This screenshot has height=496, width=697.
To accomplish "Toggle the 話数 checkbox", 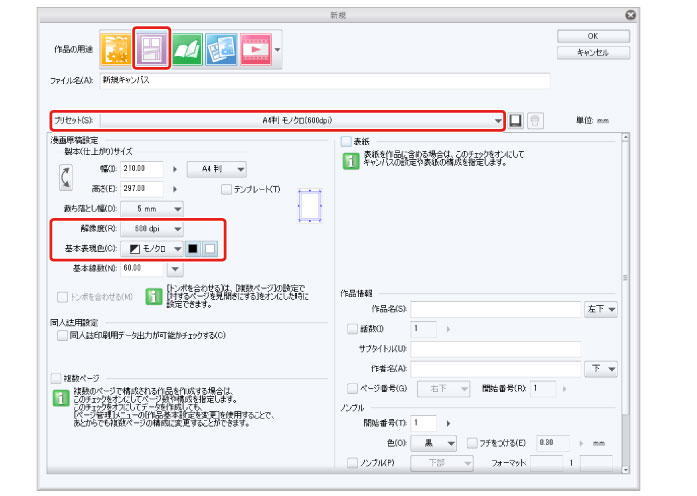I will pos(352,329).
